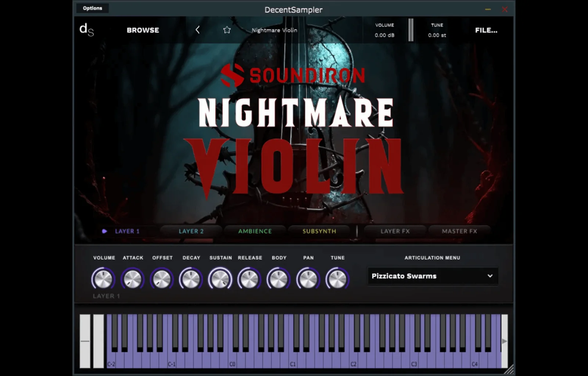Viewport: 588px width, 376px height.
Task: Open the FILE... menu
Action: (486, 30)
